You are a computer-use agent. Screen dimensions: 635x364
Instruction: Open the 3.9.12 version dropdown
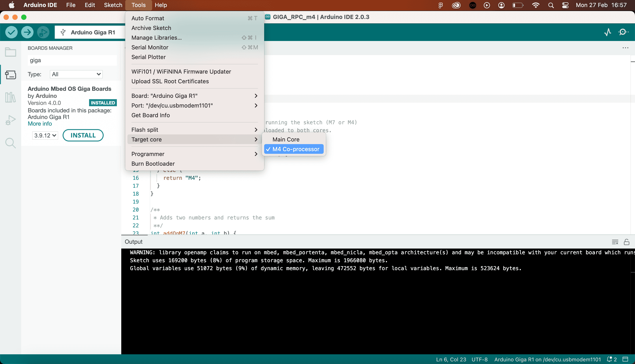pyautogui.click(x=45, y=136)
